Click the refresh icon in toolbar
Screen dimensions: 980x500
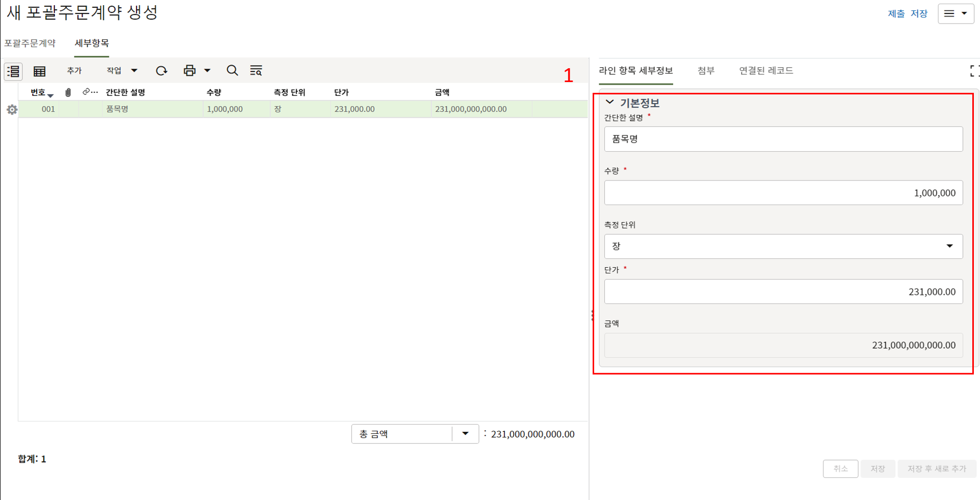162,71
